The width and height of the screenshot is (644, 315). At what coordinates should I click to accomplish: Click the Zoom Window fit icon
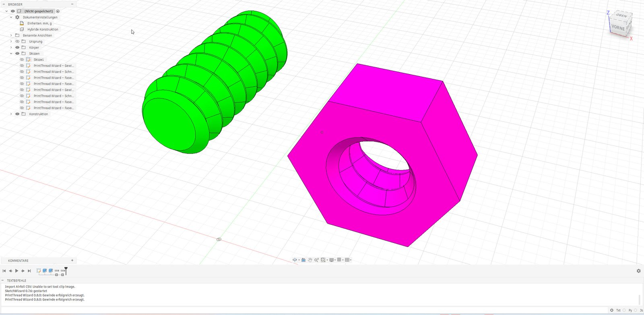pos(323,260)
